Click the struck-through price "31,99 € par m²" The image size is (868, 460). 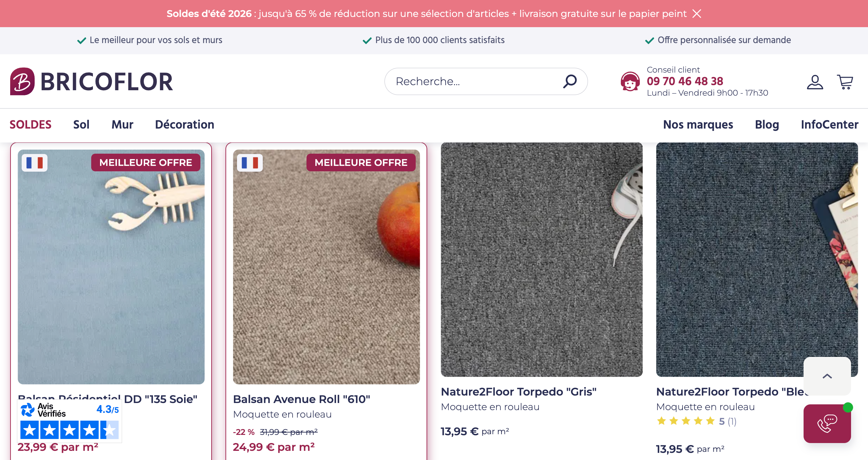(x=289, y=432)
